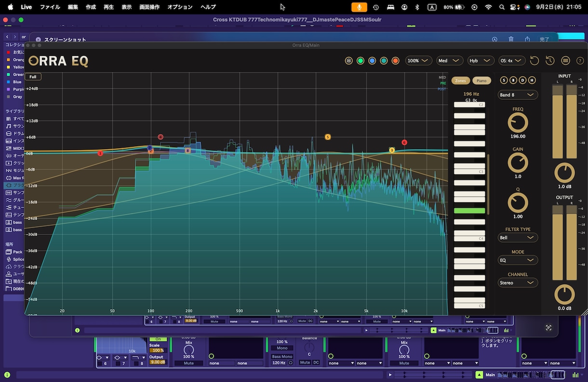The height and width of the screenshot is (382, 588).
Task: Click the share icon in screenshot window
Action: [x=527, y=40]
